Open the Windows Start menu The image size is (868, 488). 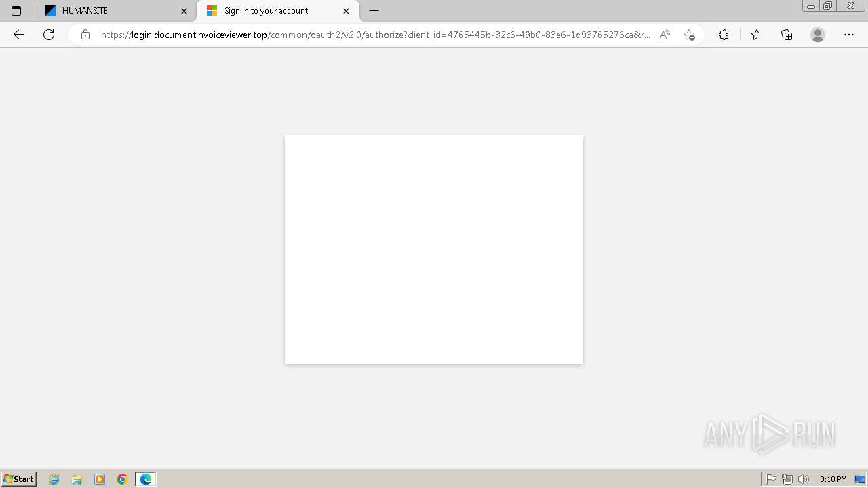[x=18, y=479]
